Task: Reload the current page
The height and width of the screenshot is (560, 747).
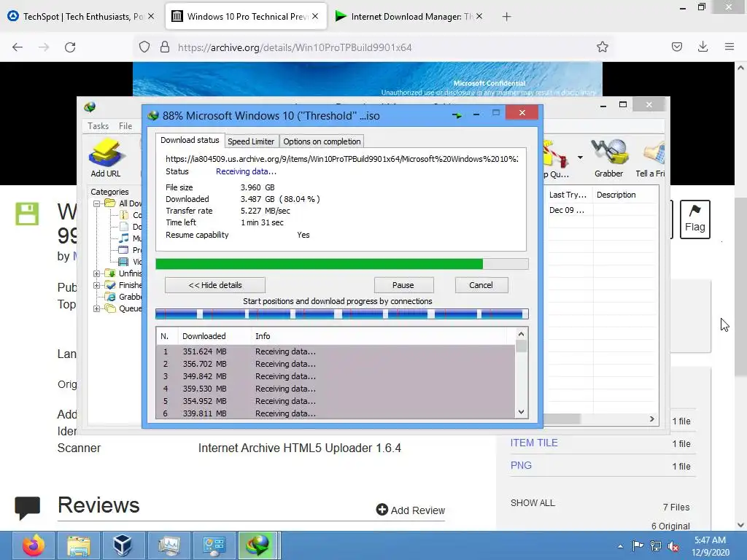Action: 70,47
